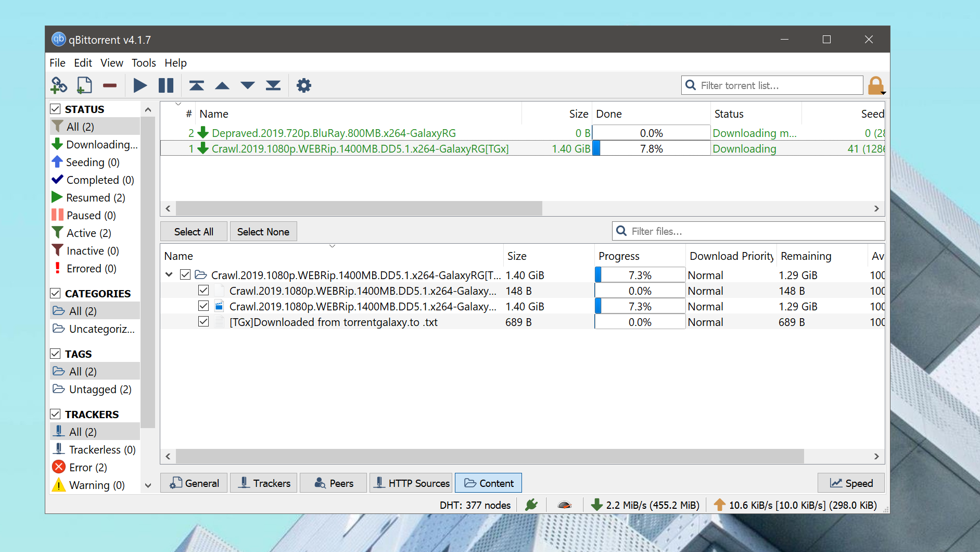The width and height of the screenshot is (980, 552).
Task: Move torrent to top of queue
Action: tap(196, 85)
